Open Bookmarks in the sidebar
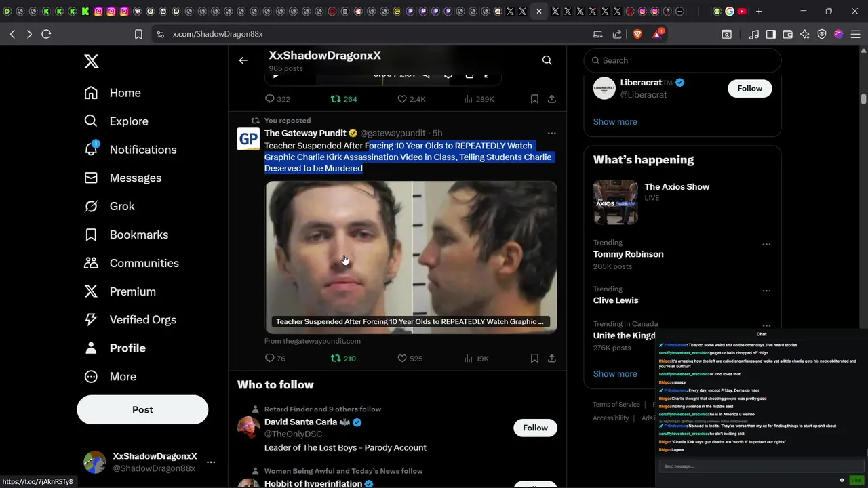 pos(126,235)
